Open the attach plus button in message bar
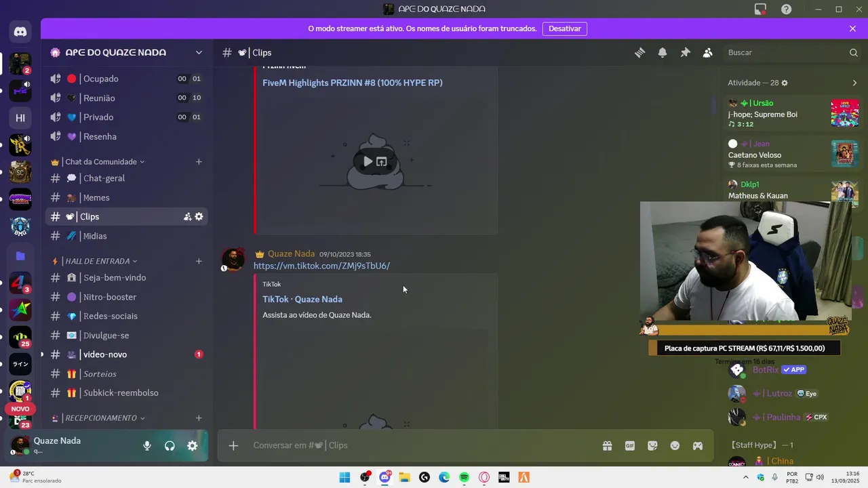868x488 pixels. coord(233,445)
